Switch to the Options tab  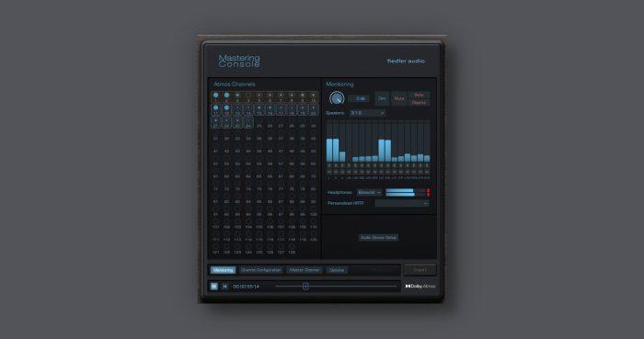(337, 270)
